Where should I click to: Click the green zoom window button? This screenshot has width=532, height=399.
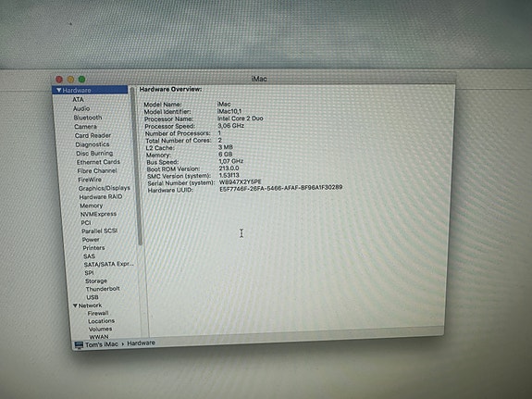(x=81, y=79)
